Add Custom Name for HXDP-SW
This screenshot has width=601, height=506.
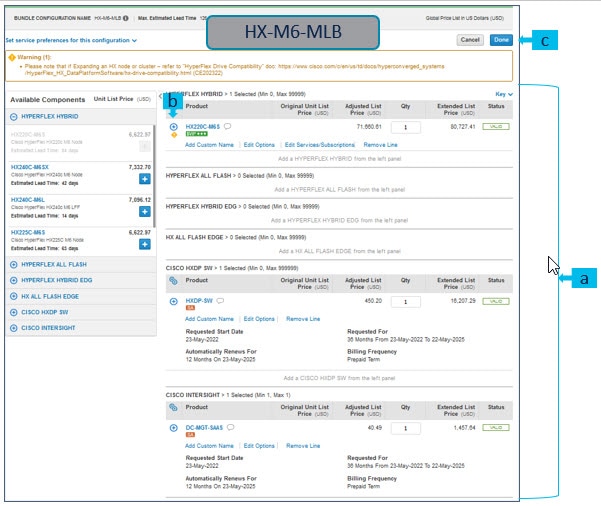tap(209, 319)
